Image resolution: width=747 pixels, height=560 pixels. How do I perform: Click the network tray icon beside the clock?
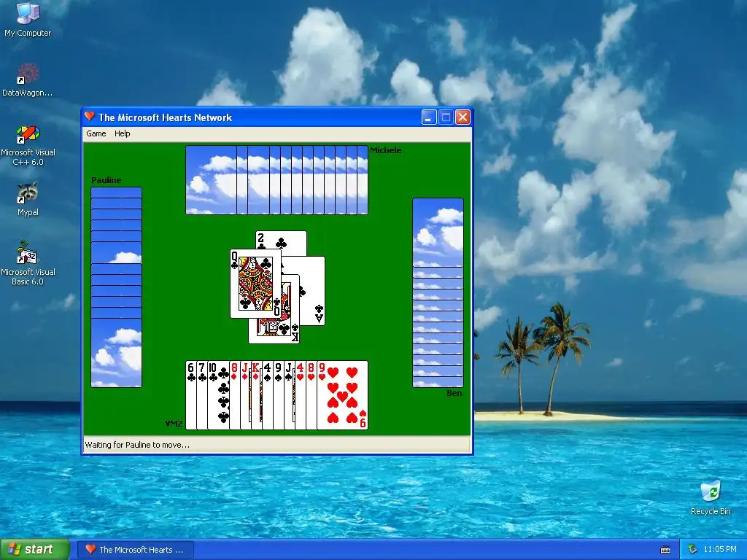(x=693, y=550)
